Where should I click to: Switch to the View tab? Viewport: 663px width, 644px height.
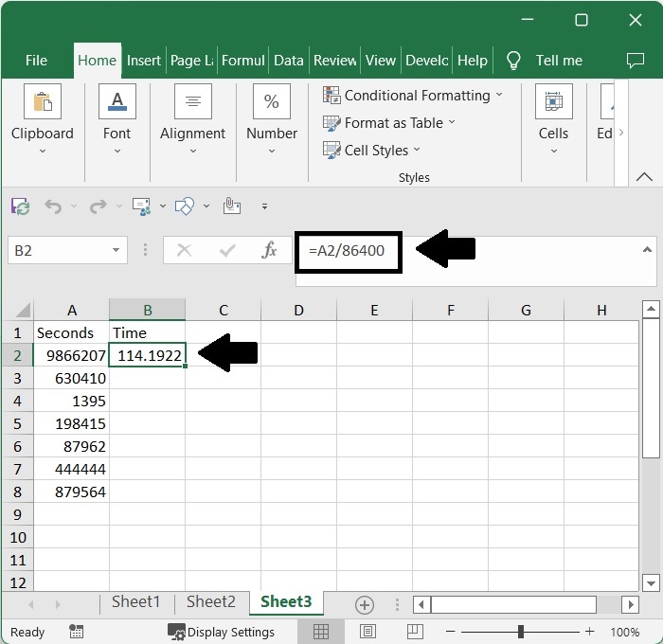tap(381, 61)
